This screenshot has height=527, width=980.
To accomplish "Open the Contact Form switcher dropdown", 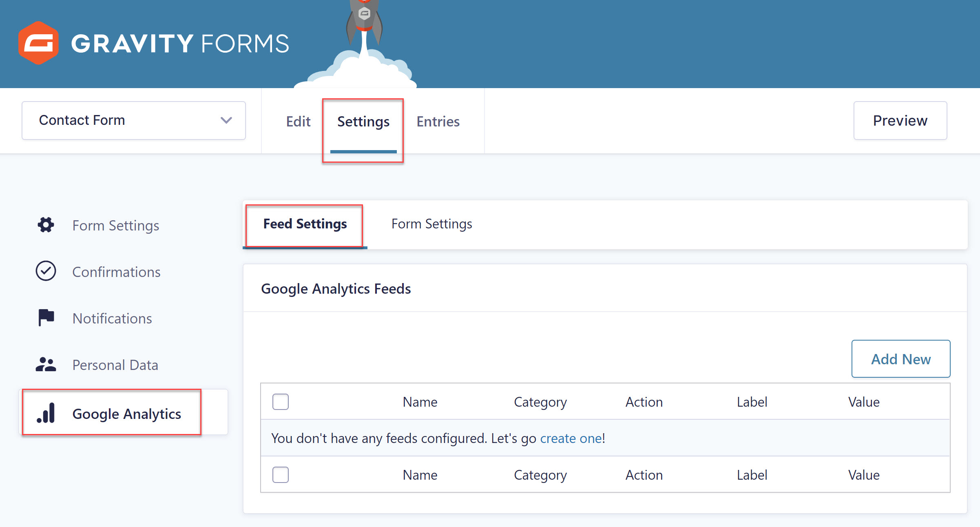I will click(134, 121).
